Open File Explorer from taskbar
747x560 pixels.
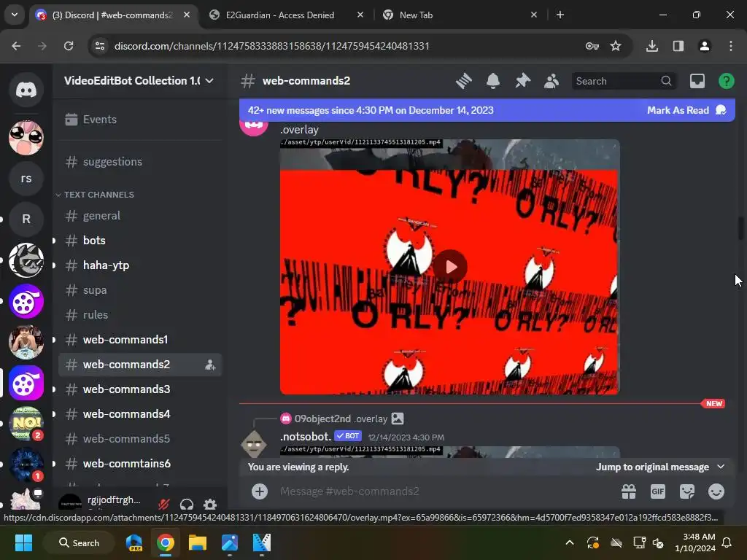(x=197, y=542)
